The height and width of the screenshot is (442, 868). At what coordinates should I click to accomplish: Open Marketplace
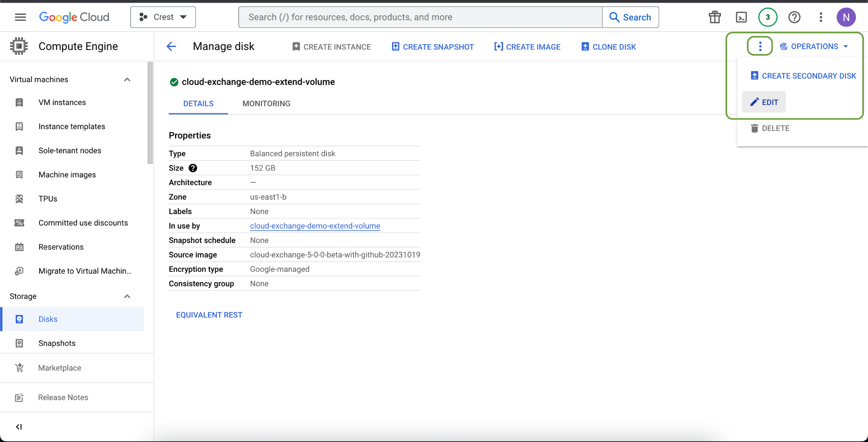pos(60,368)
